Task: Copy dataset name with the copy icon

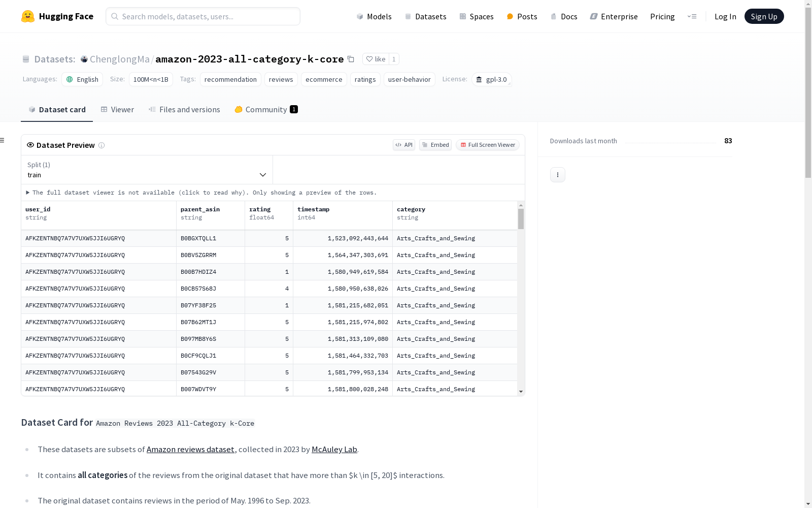Action: click(351, 59)
